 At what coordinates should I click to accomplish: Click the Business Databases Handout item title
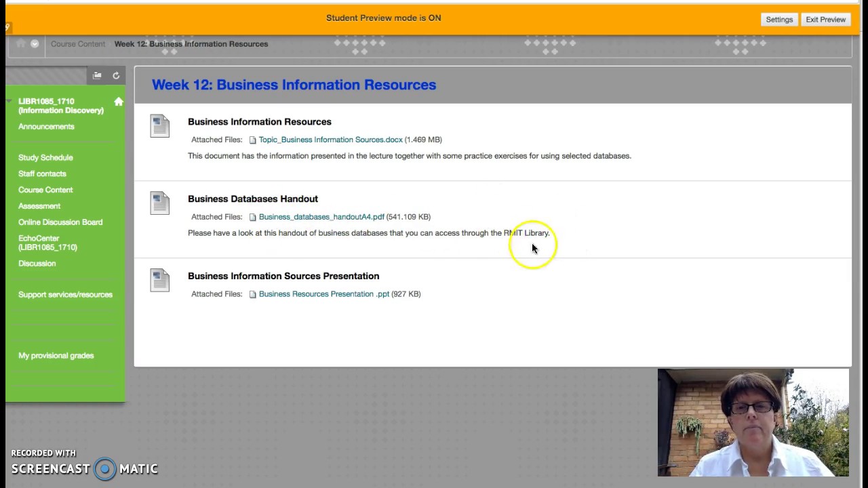(x=253, y=199)
